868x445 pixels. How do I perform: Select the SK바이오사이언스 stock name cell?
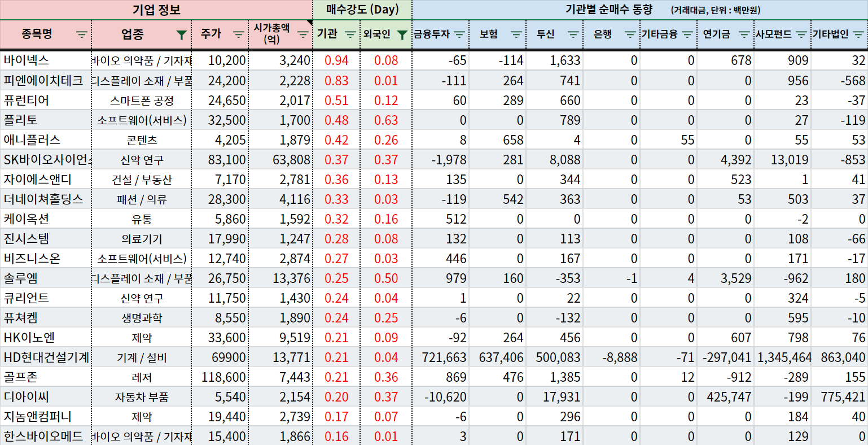coord(45,159)
